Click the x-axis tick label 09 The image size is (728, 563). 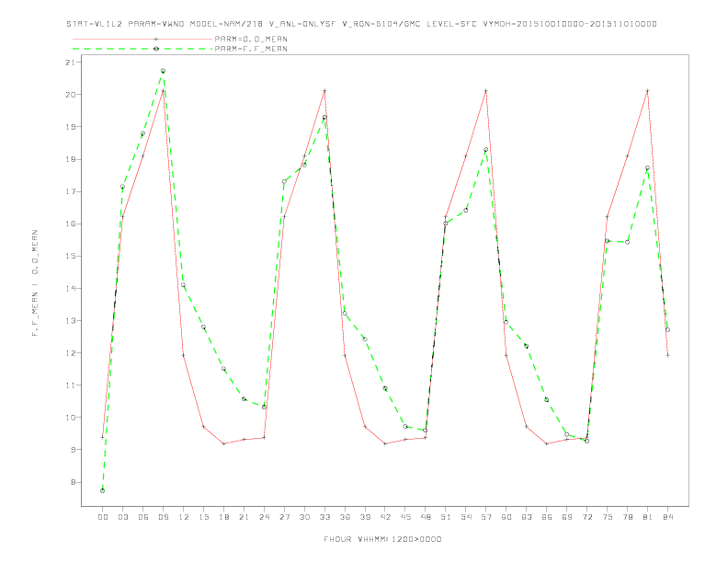tap(163, 517)
